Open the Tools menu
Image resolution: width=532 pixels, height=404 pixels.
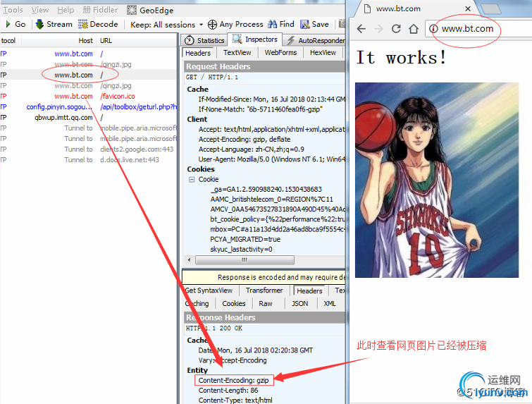tap(13, 10)
